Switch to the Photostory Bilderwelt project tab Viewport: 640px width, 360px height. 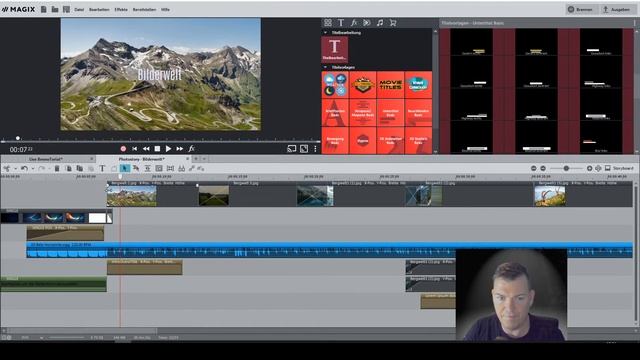[142, 159]
